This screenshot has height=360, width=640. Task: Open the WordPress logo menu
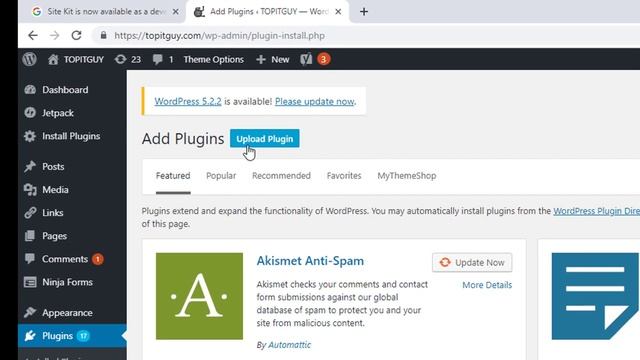[29, 59]
